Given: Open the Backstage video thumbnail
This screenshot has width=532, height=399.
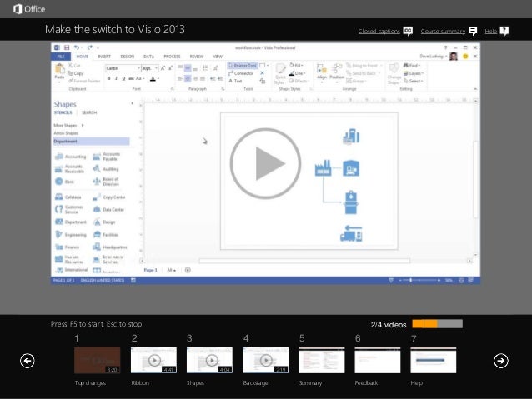Looking at the screenshot, I should point(266,360).
